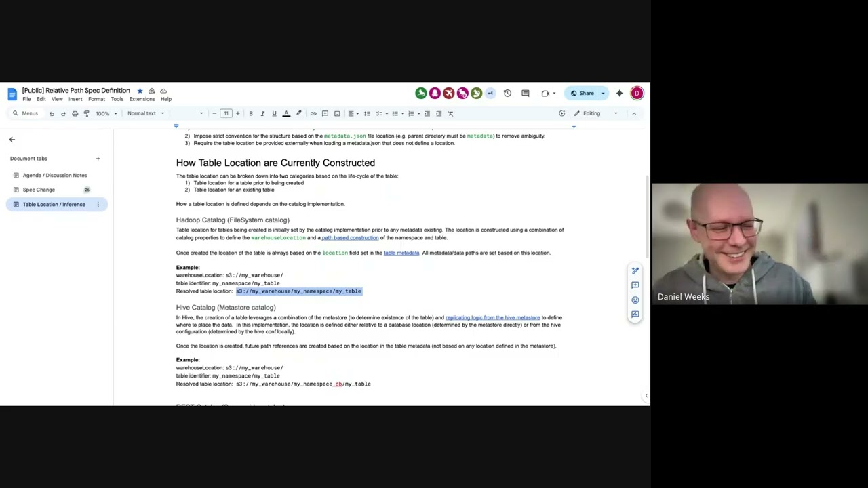
Task: Select the Paint format tool
Action: click(86, 114)
